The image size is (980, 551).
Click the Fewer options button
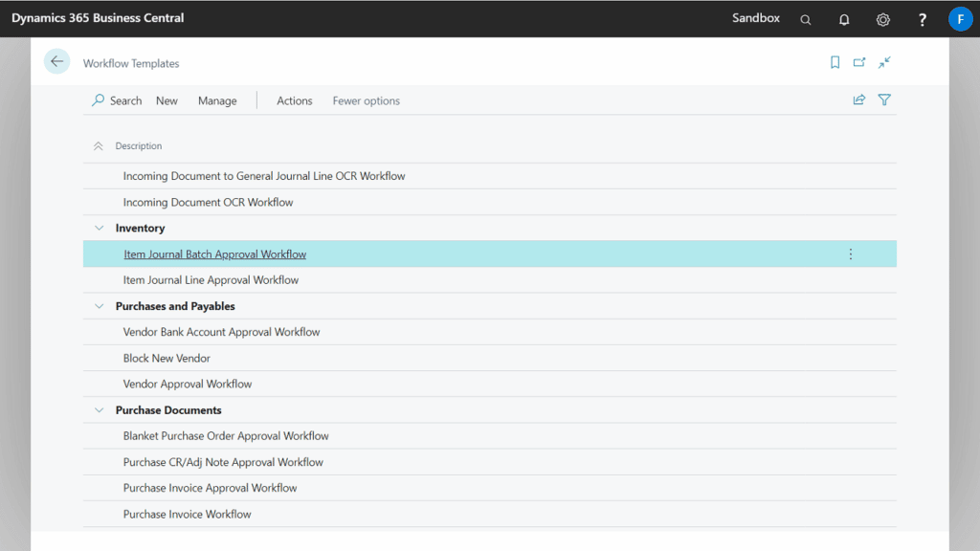[x=366, y=100]
